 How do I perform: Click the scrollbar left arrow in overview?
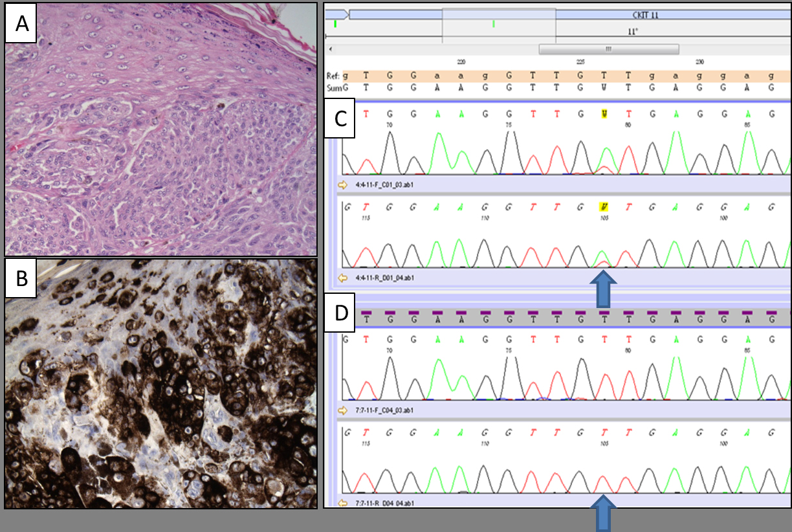point(331,49)
